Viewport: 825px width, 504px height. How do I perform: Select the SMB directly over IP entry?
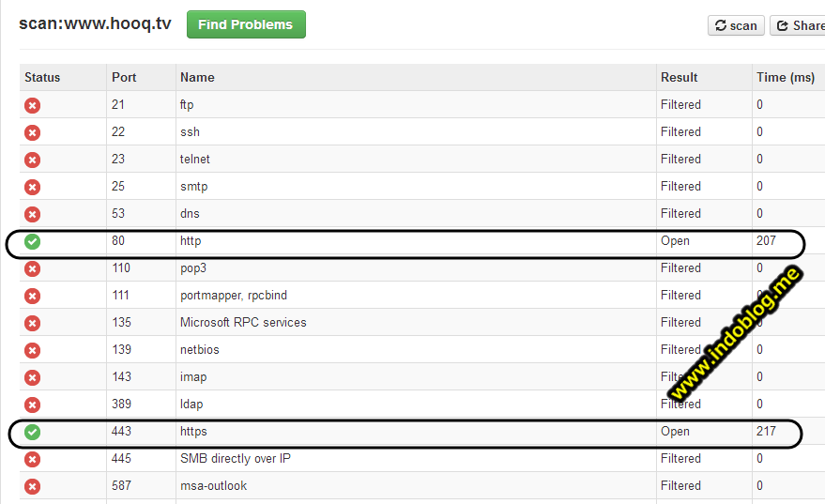pyautogui.click(x=236, y=458)
